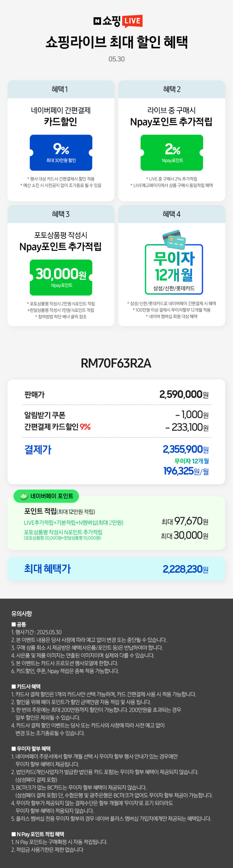Select the 혜택 1 header tab

pyautogui.click(x=61, y=89)
